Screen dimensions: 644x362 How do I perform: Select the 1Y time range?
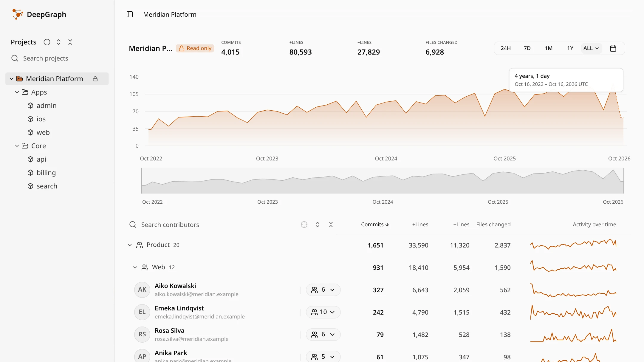pyautogui.click(x=570, y=48)
